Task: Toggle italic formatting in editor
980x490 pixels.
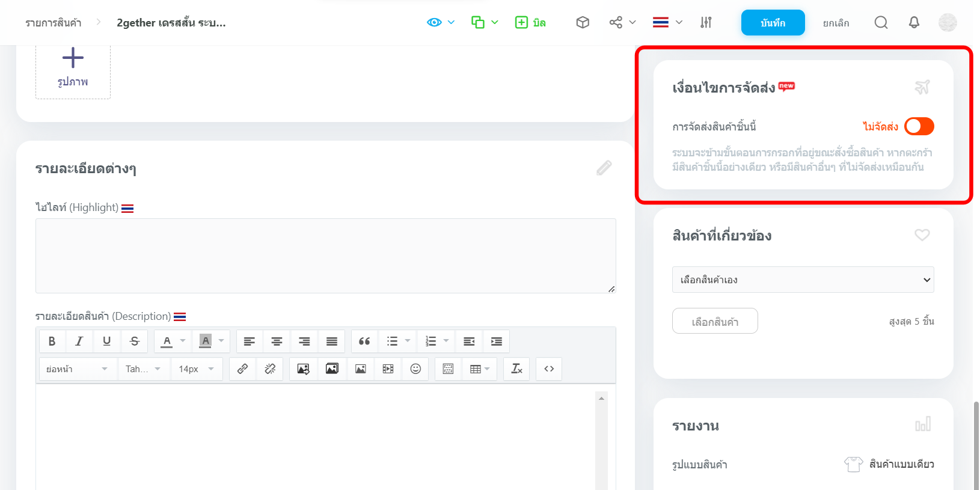Action: point(79,341)
